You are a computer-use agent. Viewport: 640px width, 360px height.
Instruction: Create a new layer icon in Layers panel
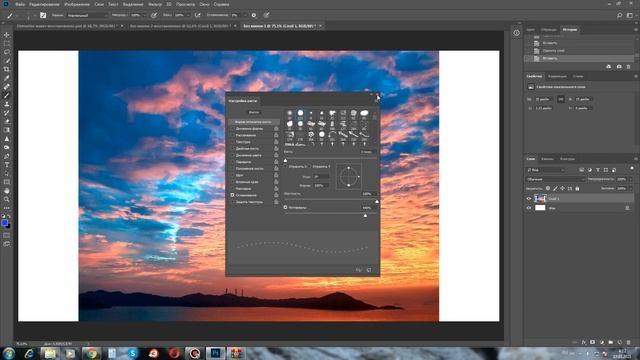pyautogui.click(x=620, y=342)
